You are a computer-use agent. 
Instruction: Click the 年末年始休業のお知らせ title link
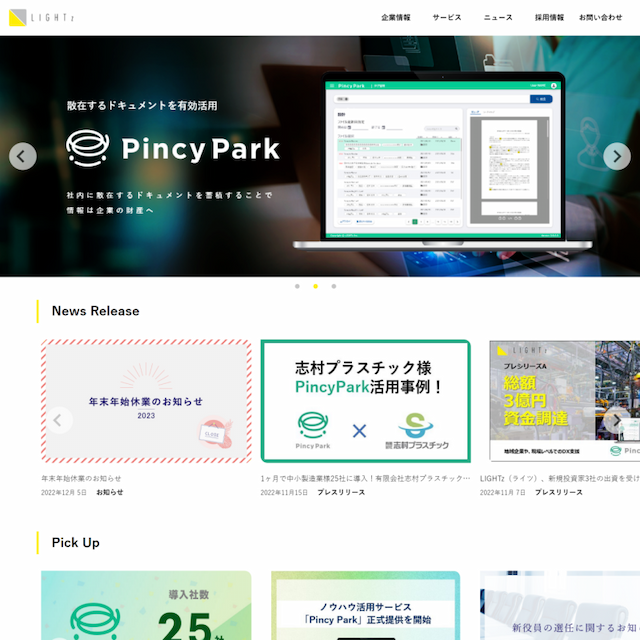click(x=81, y=478)
